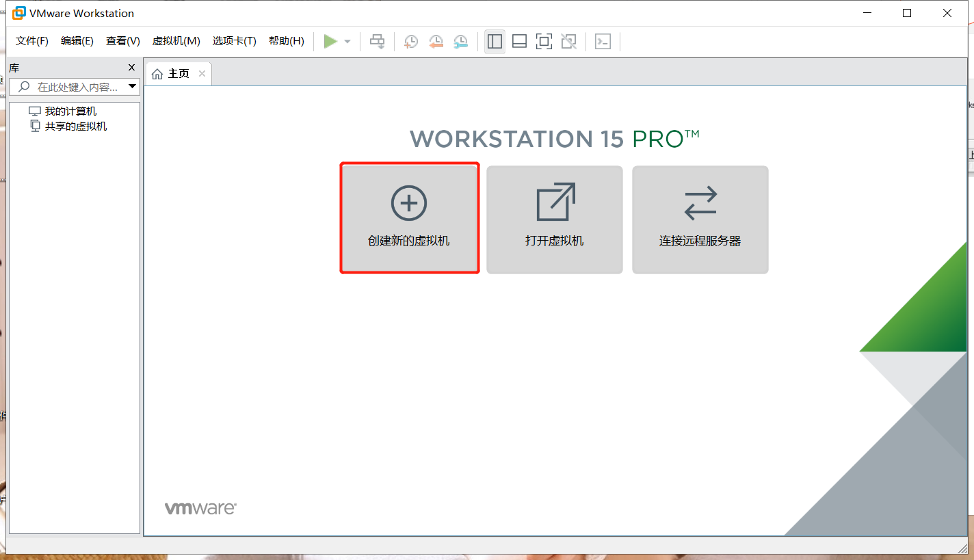Click the Send Ctrl+Alt+Del toolbar icon
This screenshot has width=974, height=560.
pyautogui.click(x=378, y=42)
